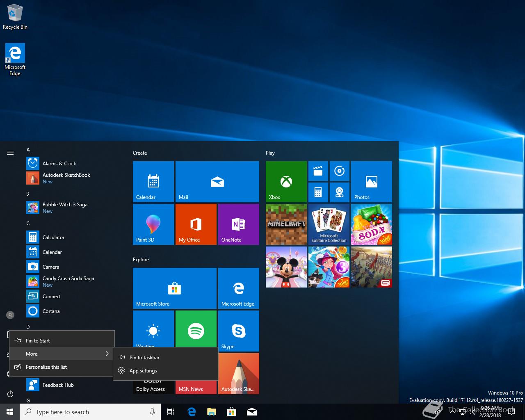Open the small Maps tile in Play group

click(x=339, y=192)
